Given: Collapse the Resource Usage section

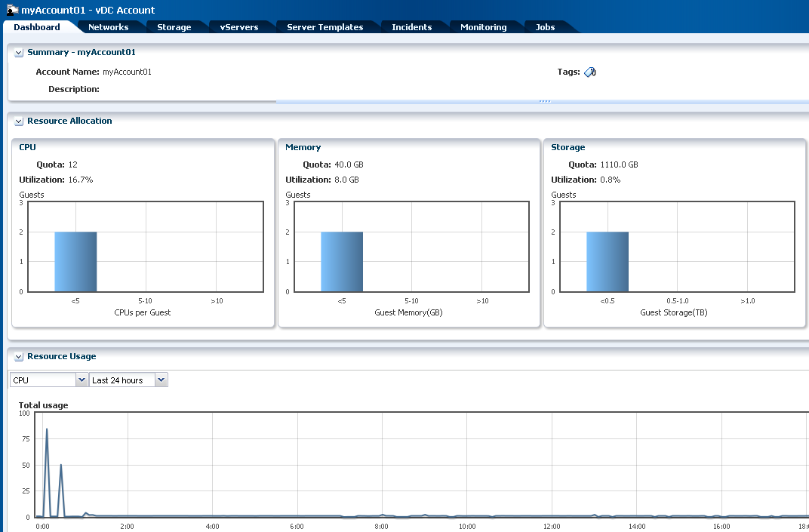Looking at the screenshot, I should (19, 357).
